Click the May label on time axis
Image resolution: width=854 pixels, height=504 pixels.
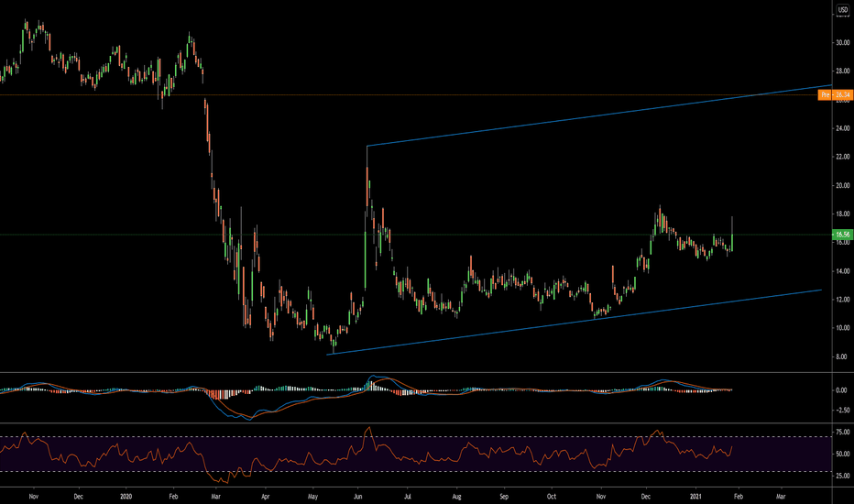coord(312,497)
